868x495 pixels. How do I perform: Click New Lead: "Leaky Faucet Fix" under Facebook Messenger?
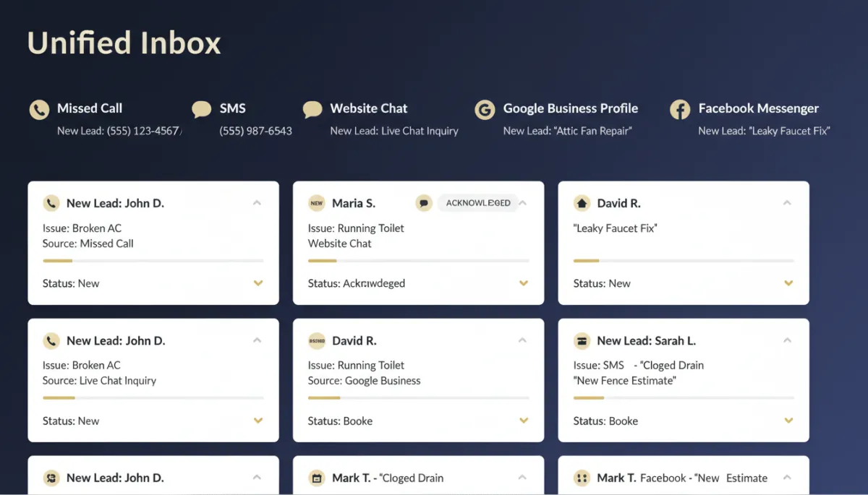[764, 131]
